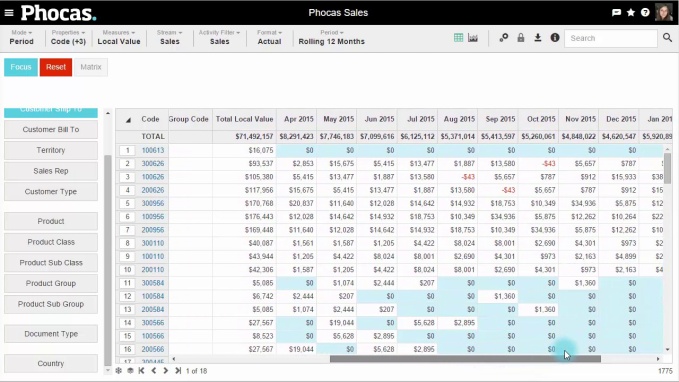The image size is (679, 382).
Task: Click the Focus button
Action: click(x=21, y=67)
